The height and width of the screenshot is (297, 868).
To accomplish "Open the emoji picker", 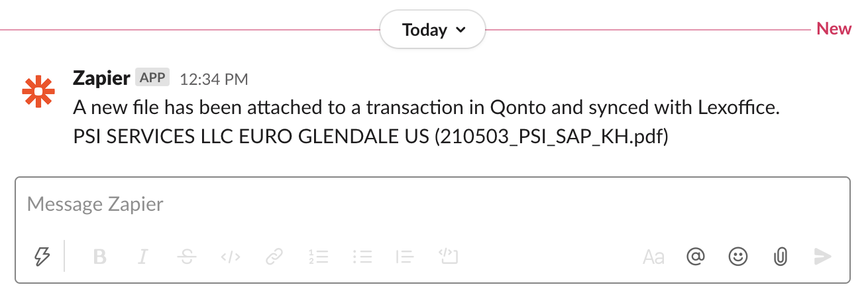I will (737, 257).
